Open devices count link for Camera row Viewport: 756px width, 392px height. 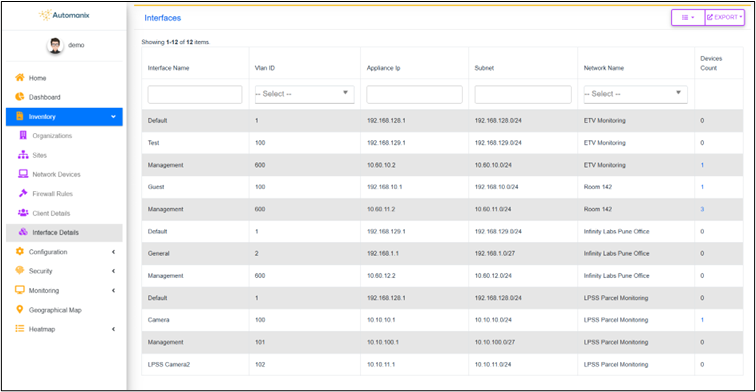(702, 320)
